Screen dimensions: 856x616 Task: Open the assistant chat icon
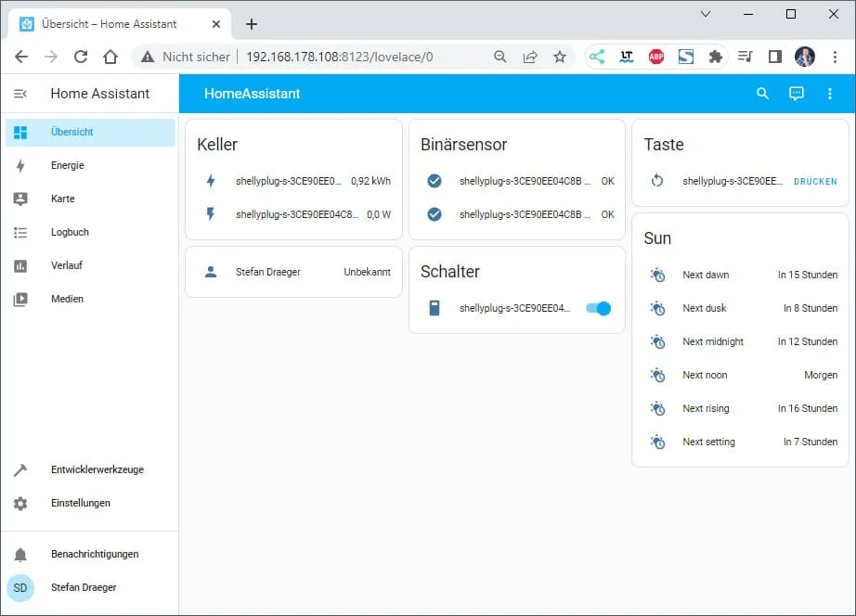(x=797, y=94)
